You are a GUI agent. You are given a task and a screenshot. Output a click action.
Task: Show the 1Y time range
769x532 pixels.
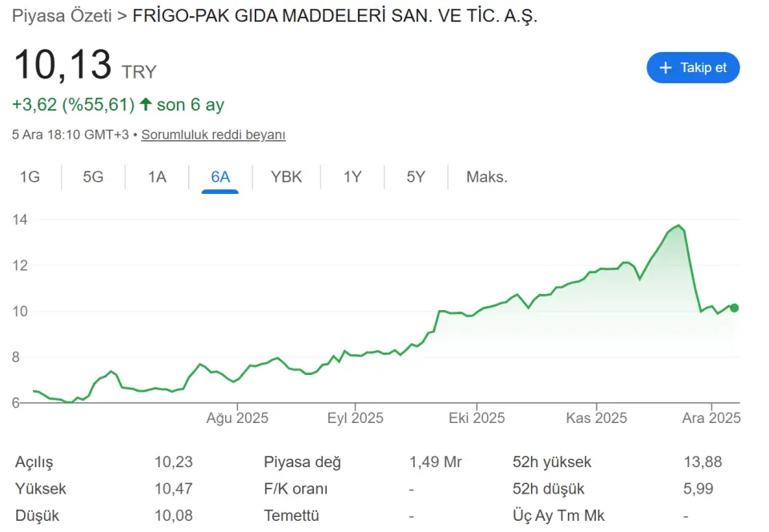click(x=352, y=177)
